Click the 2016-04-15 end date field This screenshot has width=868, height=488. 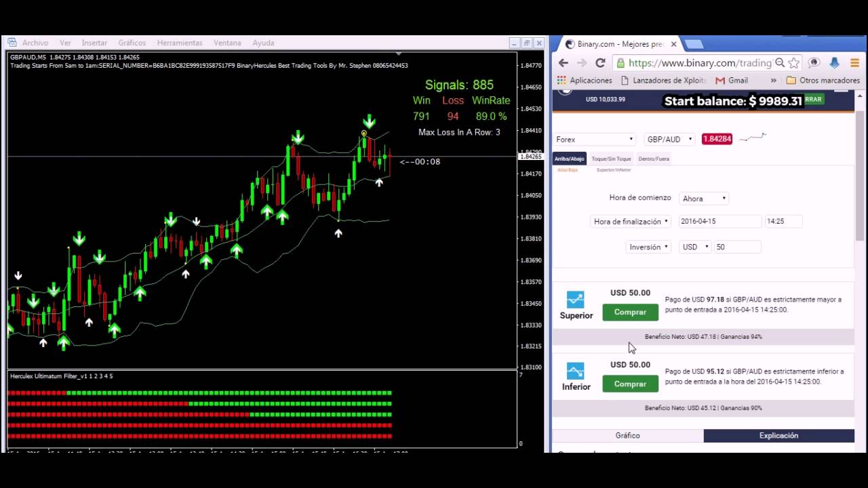click(x=720, y=221)
